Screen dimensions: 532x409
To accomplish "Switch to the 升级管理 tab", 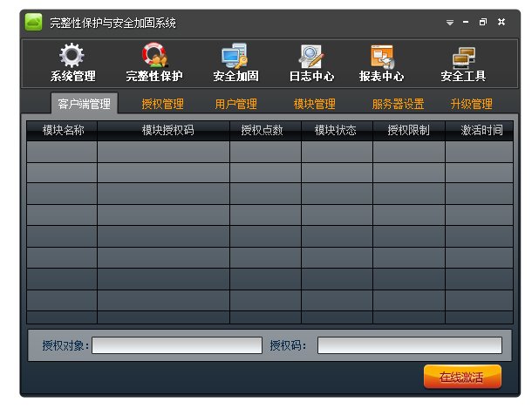I will (x=472, y=104).
